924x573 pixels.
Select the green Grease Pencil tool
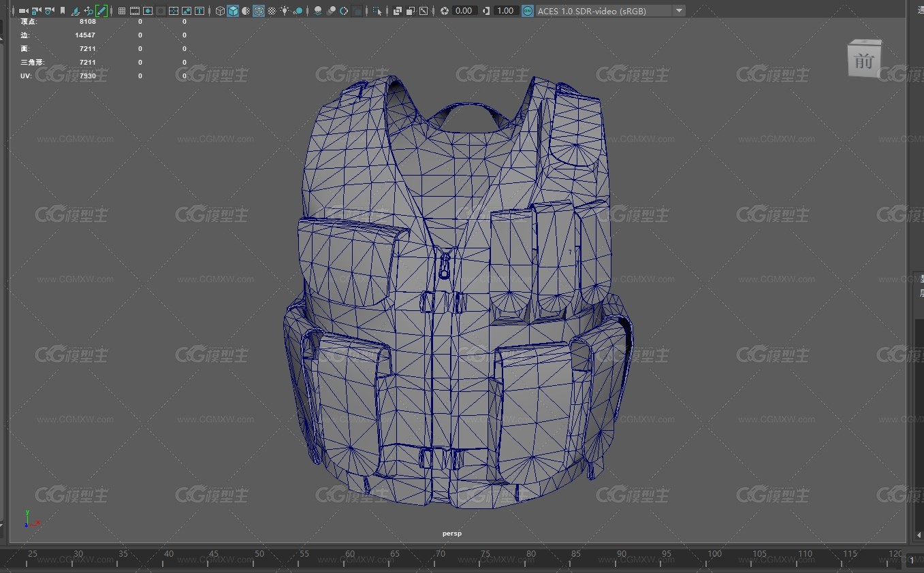pos(101,11)
